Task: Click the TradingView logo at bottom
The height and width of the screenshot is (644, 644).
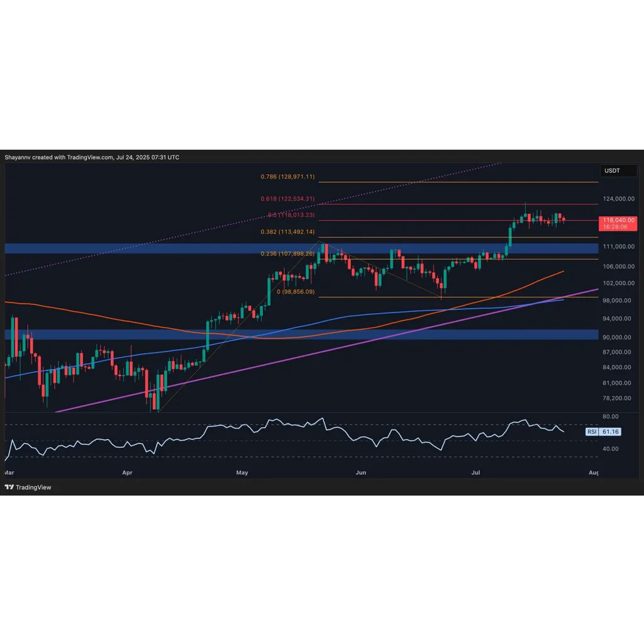Action: point(28,487)
